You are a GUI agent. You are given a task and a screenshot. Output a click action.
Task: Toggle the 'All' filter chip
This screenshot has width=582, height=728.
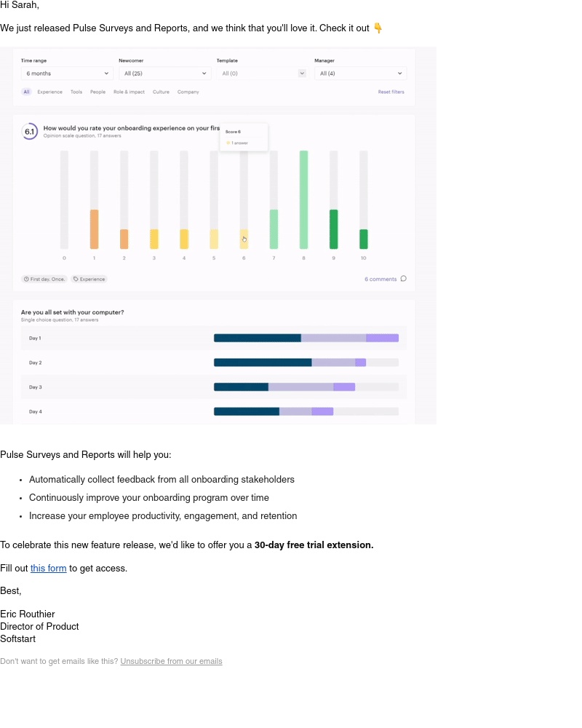(x=26, y=92)
